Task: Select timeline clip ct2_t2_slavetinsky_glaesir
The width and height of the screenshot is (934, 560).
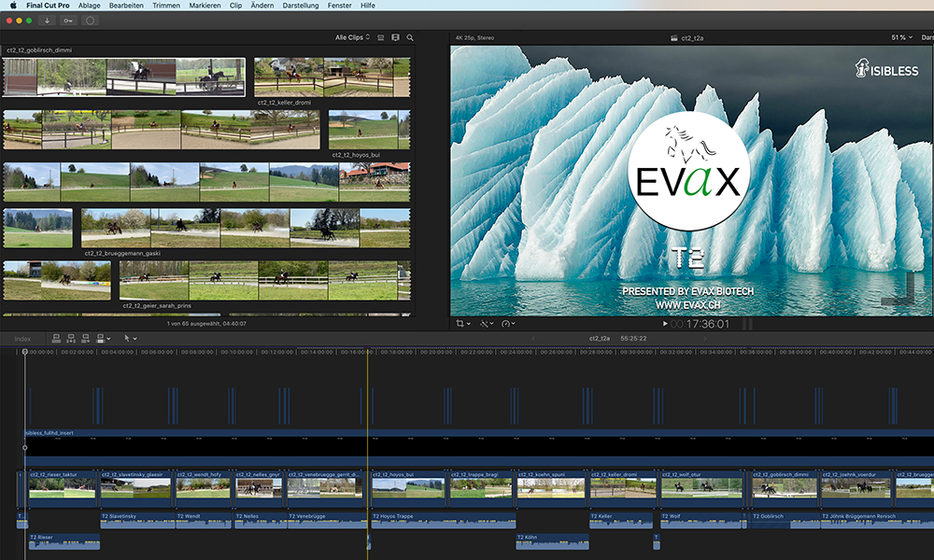Action: click(x=135, y=489)
